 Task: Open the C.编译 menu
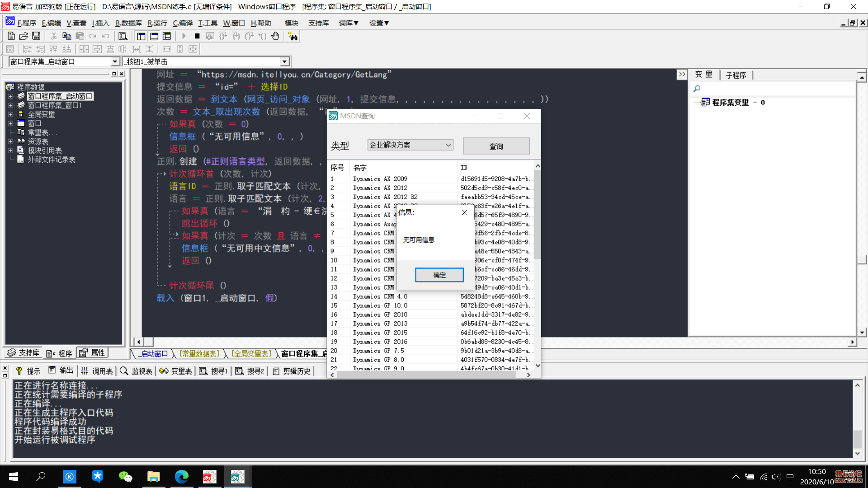(x=183, y=23)
